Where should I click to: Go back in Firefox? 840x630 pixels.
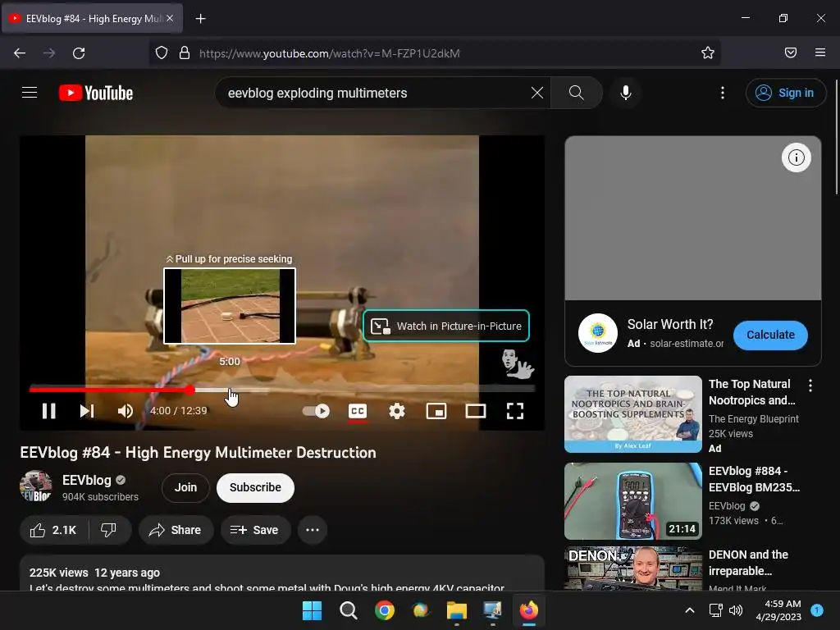(x=20, y=52)
